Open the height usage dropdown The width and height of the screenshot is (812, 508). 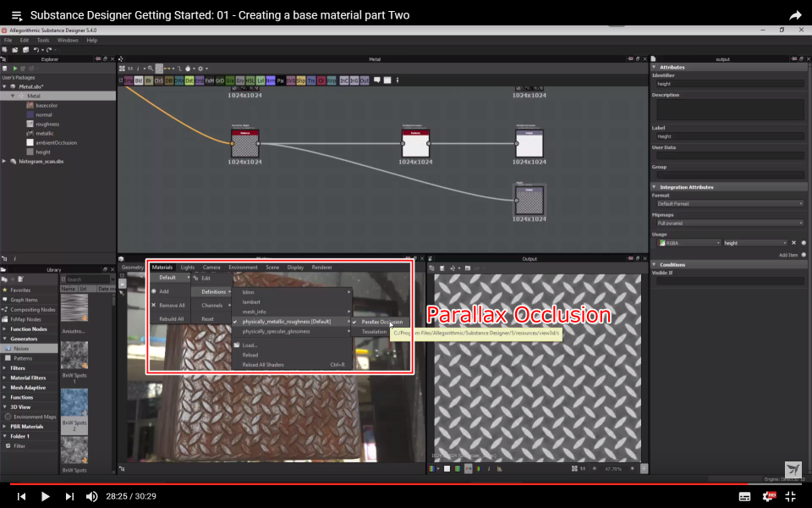[x=755, y=243]
